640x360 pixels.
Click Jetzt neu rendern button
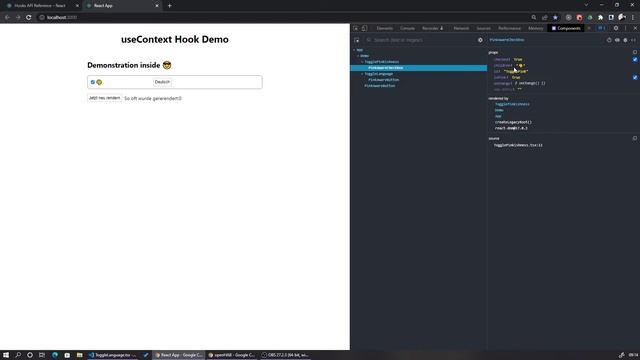[x=104, y=98]
